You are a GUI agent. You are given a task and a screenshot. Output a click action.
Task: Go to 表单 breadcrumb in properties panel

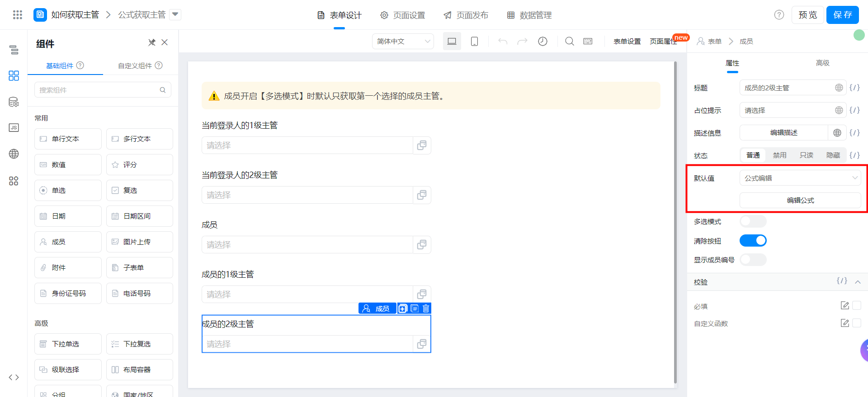714,41
